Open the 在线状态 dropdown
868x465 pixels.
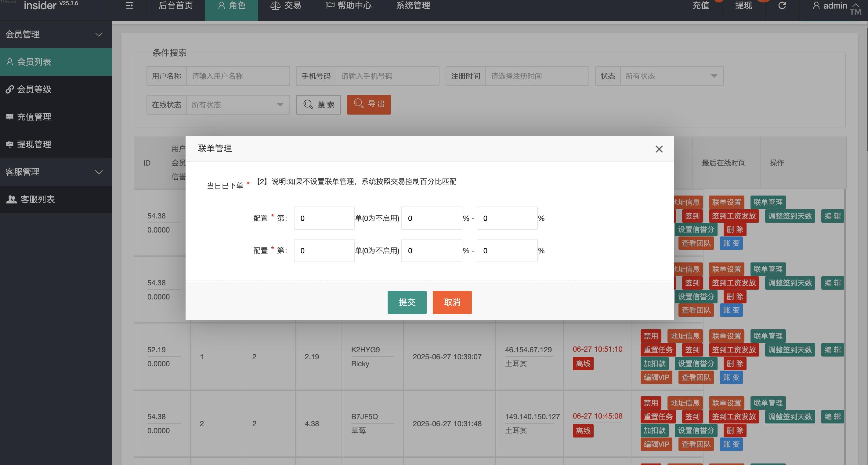pyautogui.click(x=237, y=105)
